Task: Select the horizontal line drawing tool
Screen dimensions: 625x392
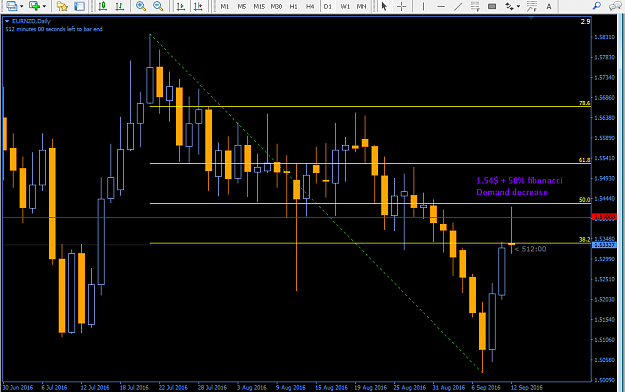Action: (x=441, y=6)
